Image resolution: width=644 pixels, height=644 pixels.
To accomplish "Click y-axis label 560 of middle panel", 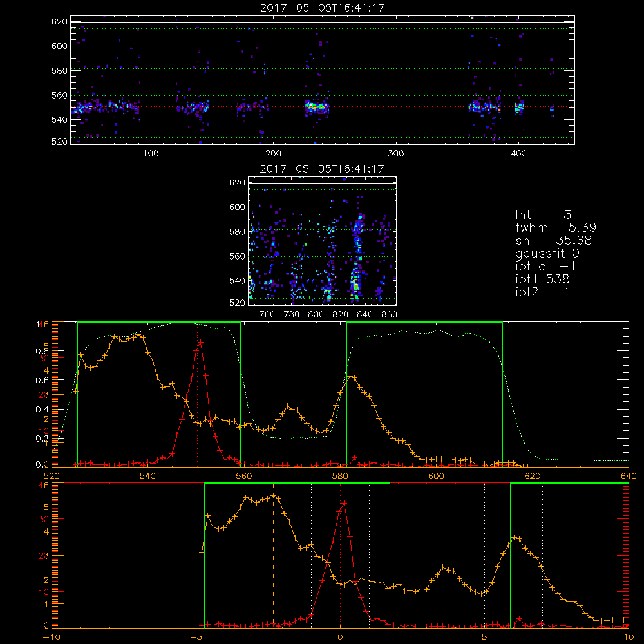I will coord(238,256).
